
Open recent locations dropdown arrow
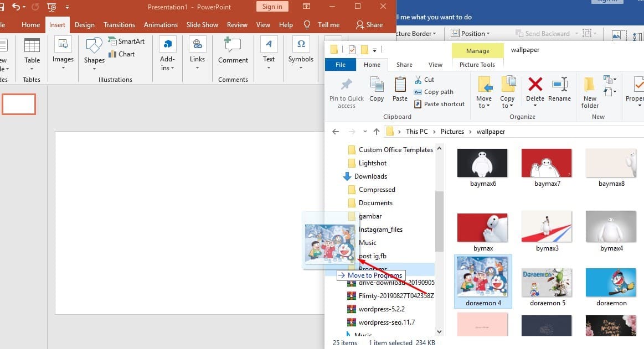click(x=365, y=132)
